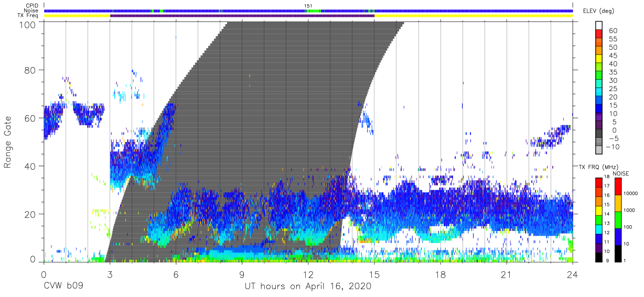Image resolution: width=644 pixels, height=297 pixels.
Task: Click the CPID value 151
Action: tap(308, 6)
